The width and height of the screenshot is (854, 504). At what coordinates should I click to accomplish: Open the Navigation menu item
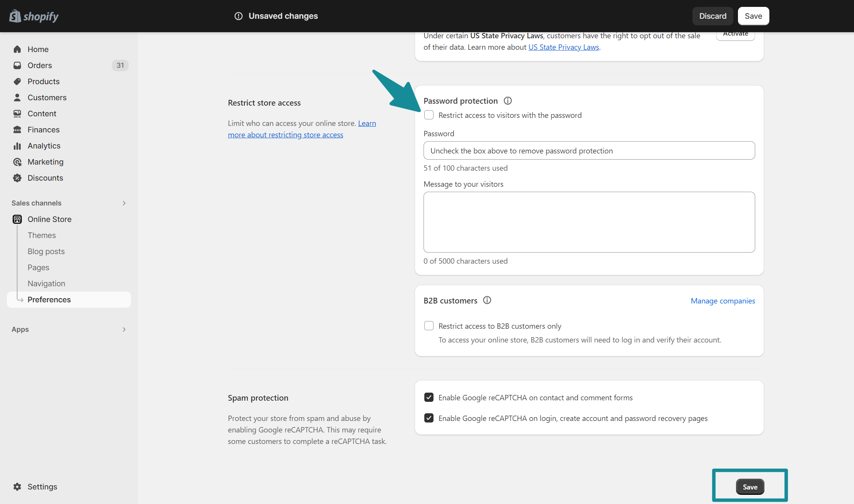[46, 284]
